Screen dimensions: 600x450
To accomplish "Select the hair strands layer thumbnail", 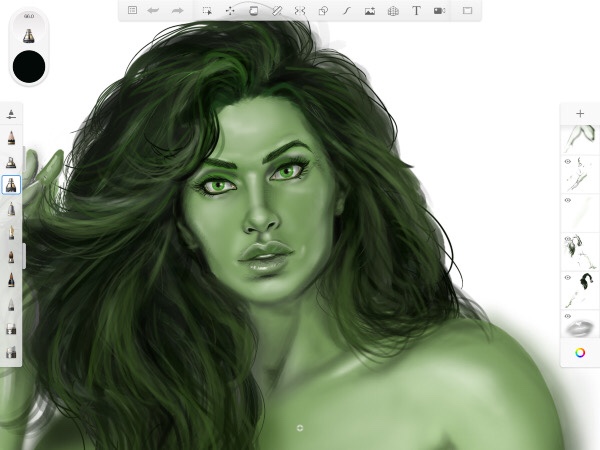I will tap(580, 252).
